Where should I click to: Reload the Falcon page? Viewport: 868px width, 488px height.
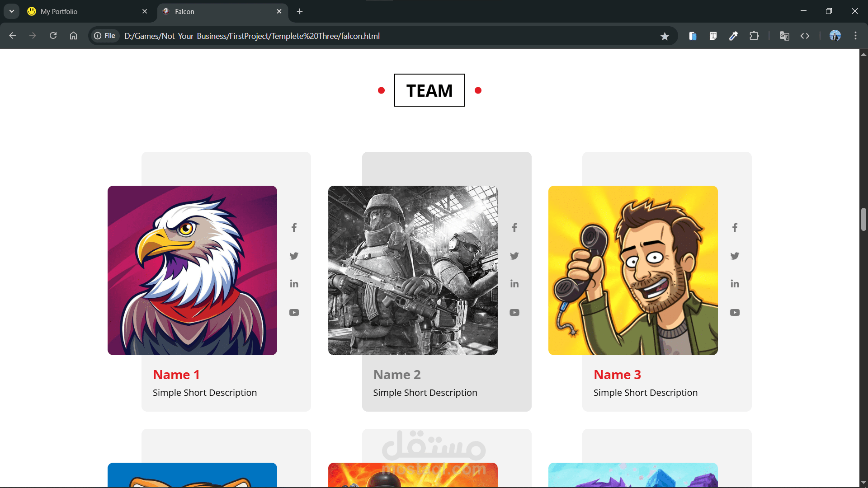pyautogui.click(x=53, y=36)
